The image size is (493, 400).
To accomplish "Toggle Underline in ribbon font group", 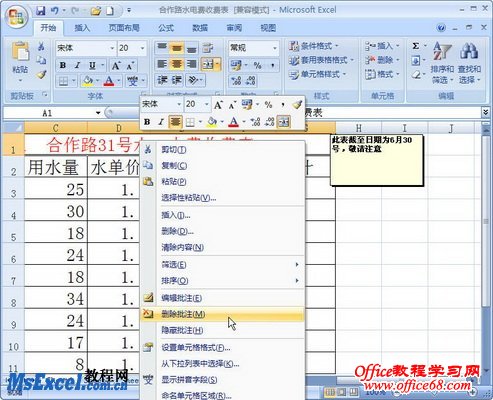I will pyautogui.click(x=92, y=65).
